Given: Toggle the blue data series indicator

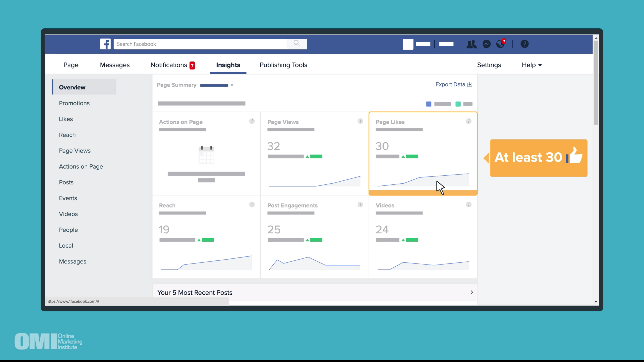Looking at the screenshot, I should click(x=428, y=104).
